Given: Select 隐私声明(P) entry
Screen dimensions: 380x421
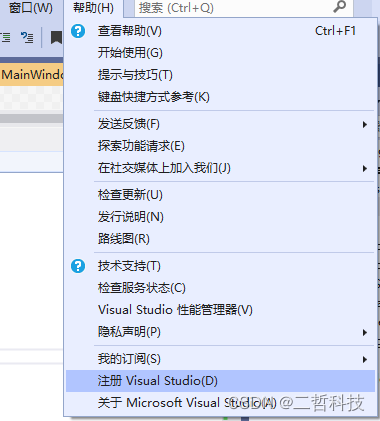Looking at the screenshot, I should pos(220,332).
